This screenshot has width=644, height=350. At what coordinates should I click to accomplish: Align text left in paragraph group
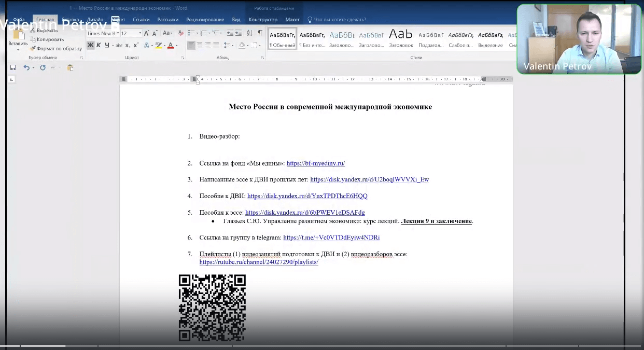tap(191, 46)
